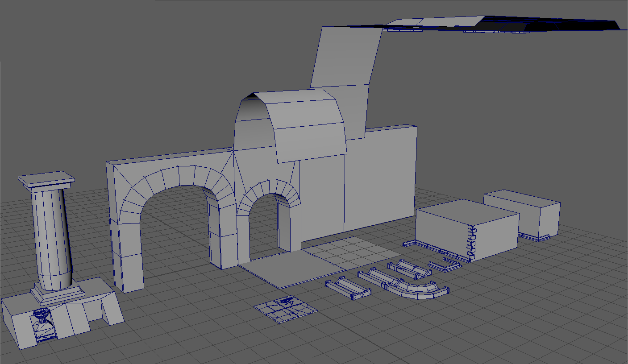Click the notched corner blocks on the large box

click(471, 243)
